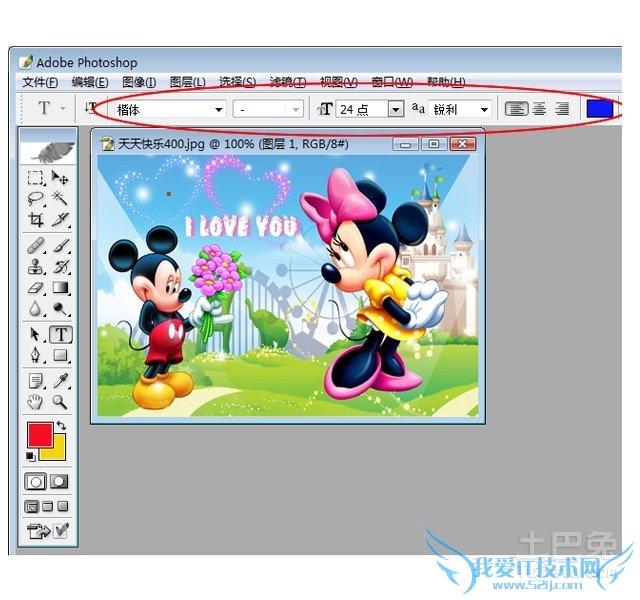The image size is (640, 600).
Task: Right align text
Action: [562, 109]
